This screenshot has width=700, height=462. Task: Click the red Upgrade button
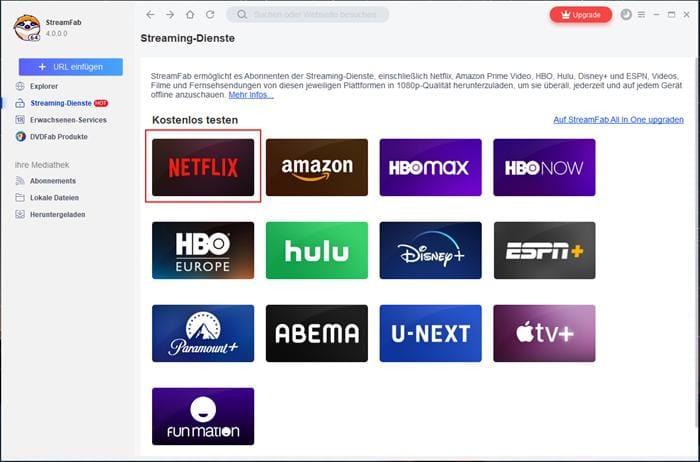[x=581, y=15]
